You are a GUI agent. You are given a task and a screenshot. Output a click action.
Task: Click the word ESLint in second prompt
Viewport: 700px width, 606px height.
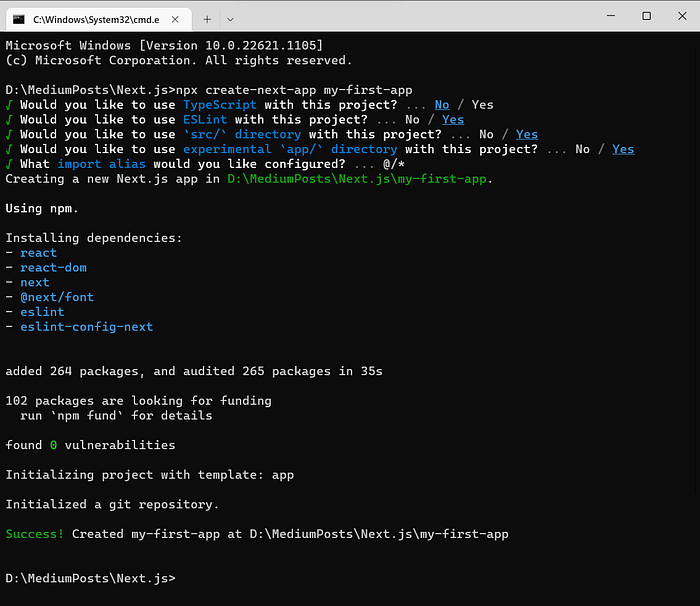pos(205,120)
